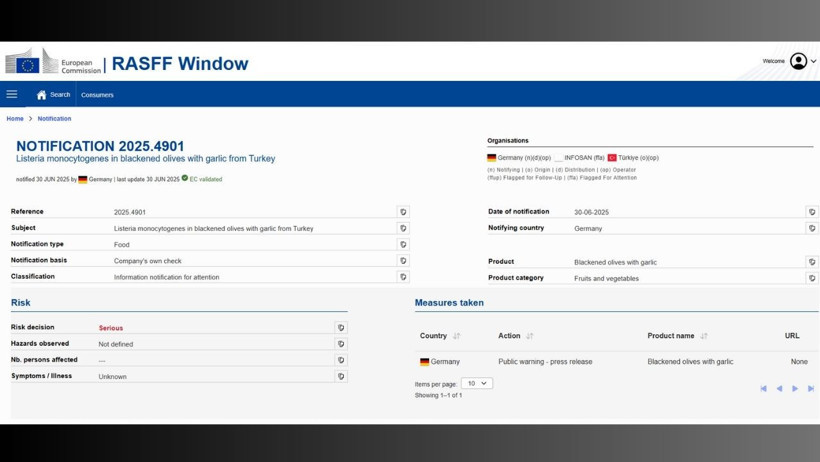Go to the first page of measures
The height and width of the screenshot is (462, 820).
pyautogui.click(x=764, y=388)
